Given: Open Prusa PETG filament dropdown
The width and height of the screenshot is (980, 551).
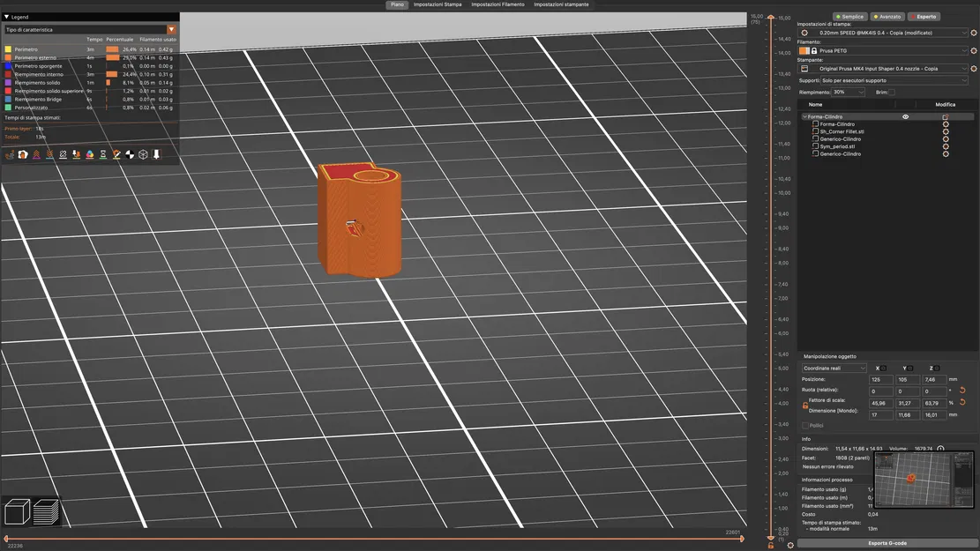Looking at the screenshot, I should tap(883, 50).
